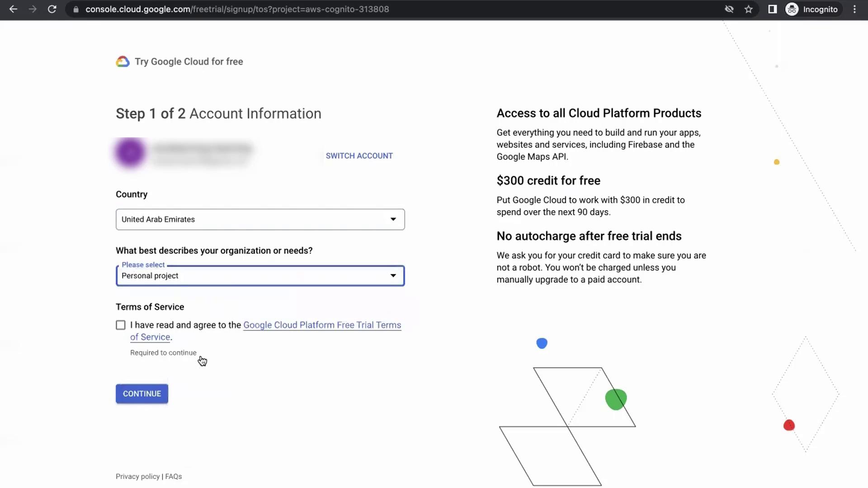Expand the organization needs dropdown arrow

coord(393,276)
